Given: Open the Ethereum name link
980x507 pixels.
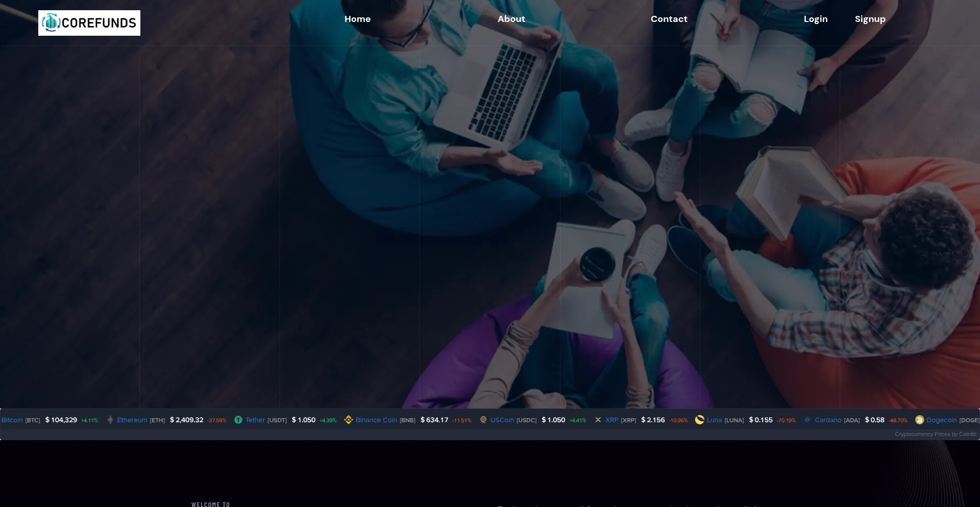Looking at the screenshot, I should pos(132,420).
